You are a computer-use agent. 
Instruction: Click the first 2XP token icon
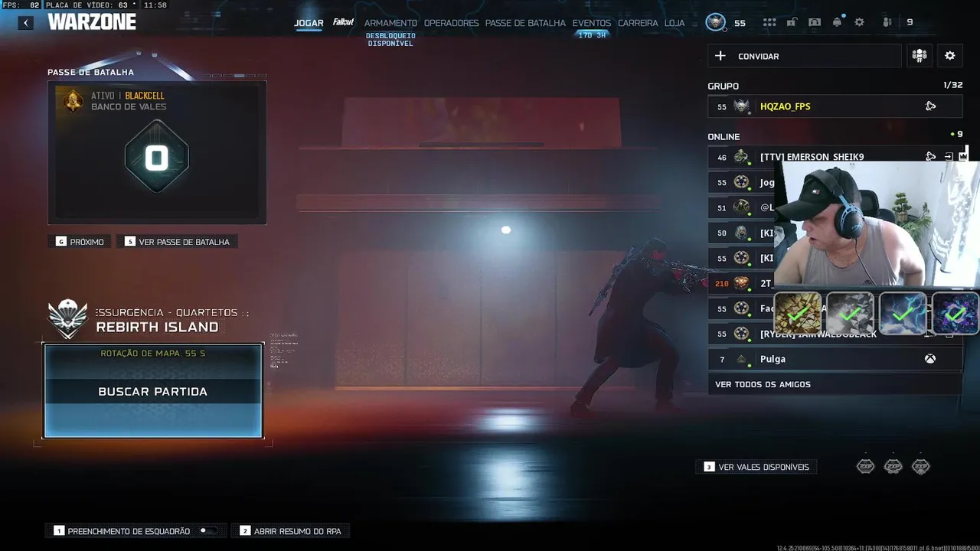[865, 466]
